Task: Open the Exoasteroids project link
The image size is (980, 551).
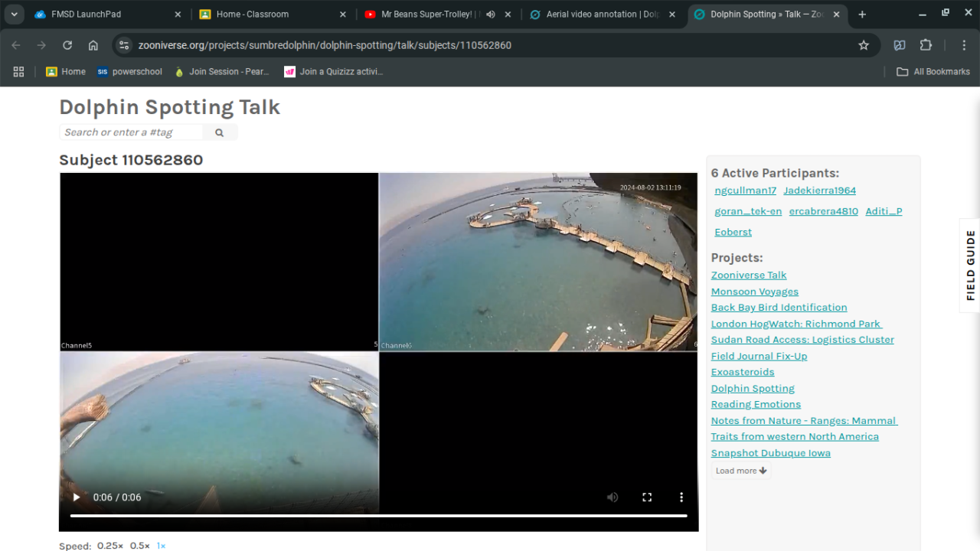Action: pyautogui.click(x=742, y=372)
